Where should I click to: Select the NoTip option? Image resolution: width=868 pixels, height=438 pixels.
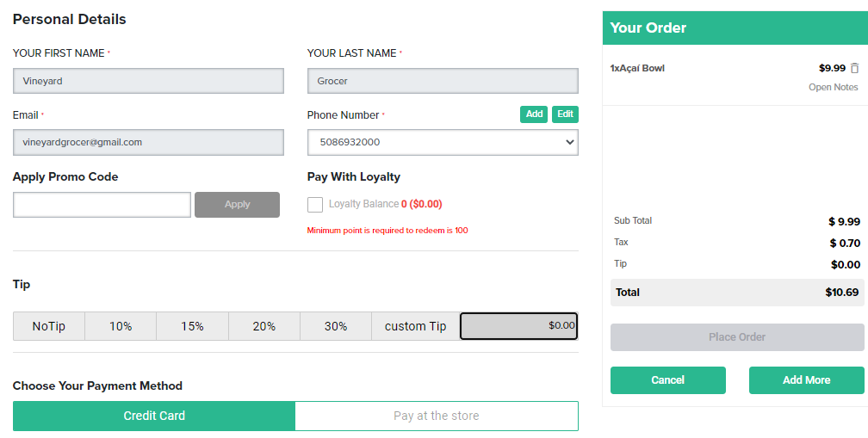pyautogui.click(x=49, y=326)
